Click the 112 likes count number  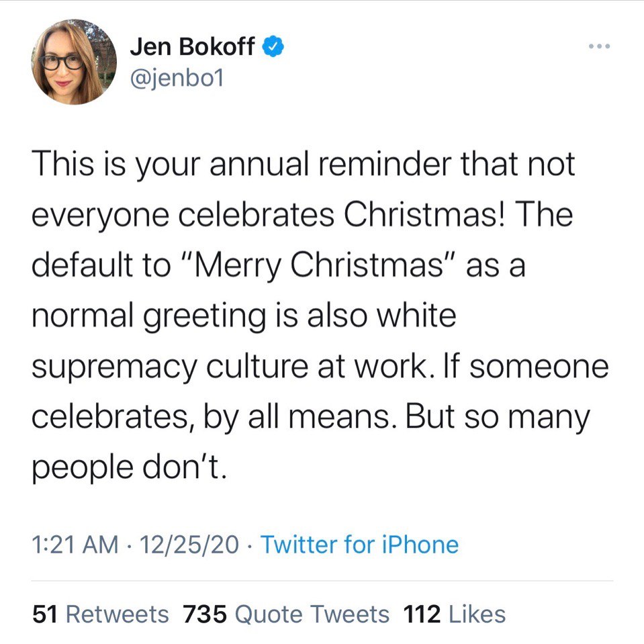point(422,614)
